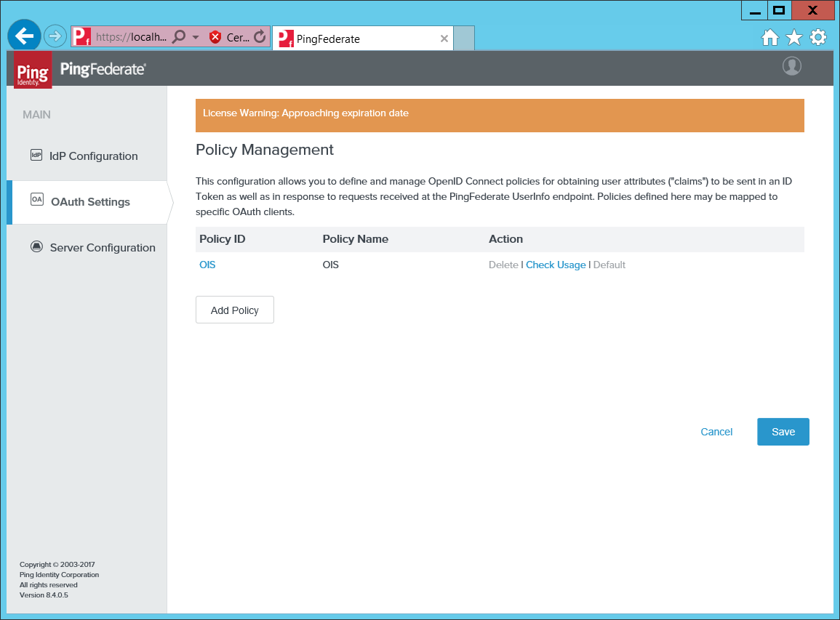The image size is (840, 620).
Task: Select the PingFederate browser tab
Action: click(363, 39)
